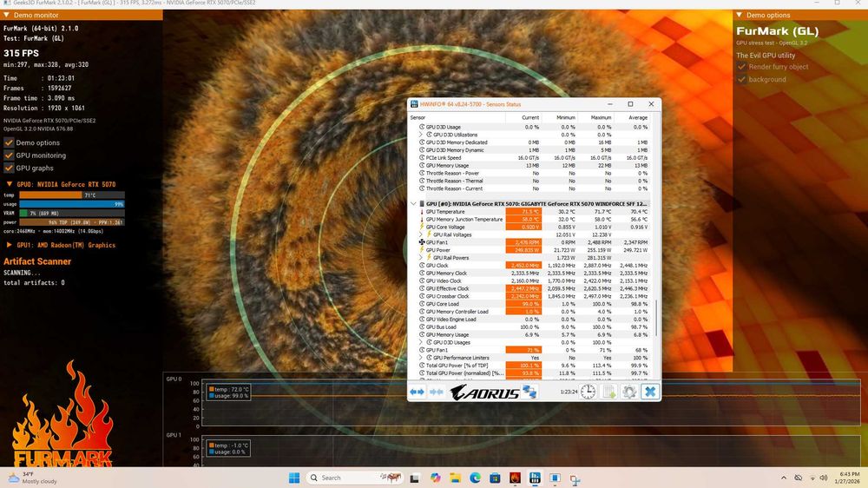868x488 pixels.
Task: Click the circular icon beside GPU Clock row
Action: click(422, 266)
